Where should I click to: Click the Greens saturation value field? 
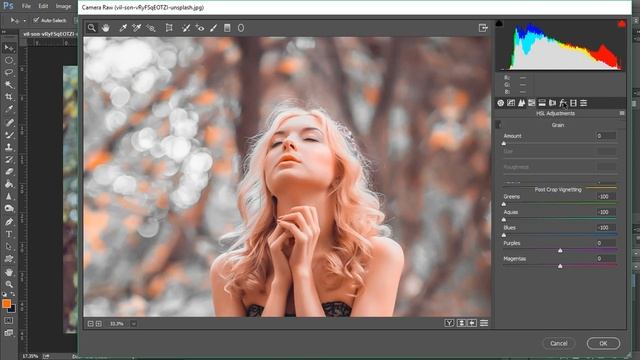(606, 196)
